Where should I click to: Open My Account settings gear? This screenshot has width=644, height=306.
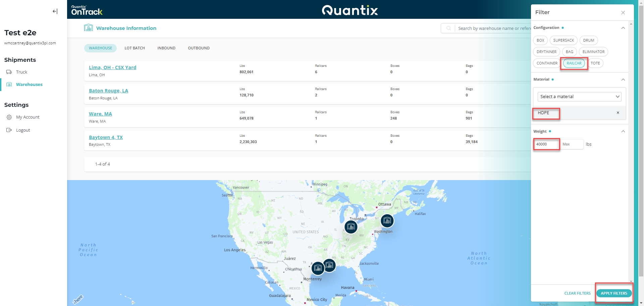click(x=9, y=117)
